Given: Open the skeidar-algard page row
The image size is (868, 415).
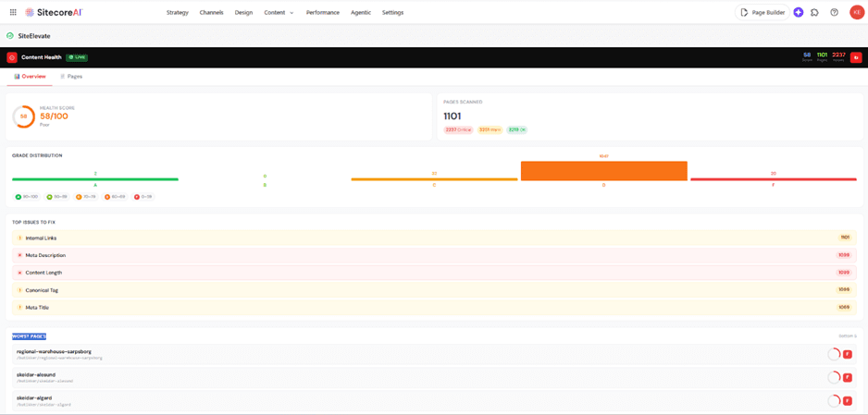Looking at the screenshot, I should 434,400.
